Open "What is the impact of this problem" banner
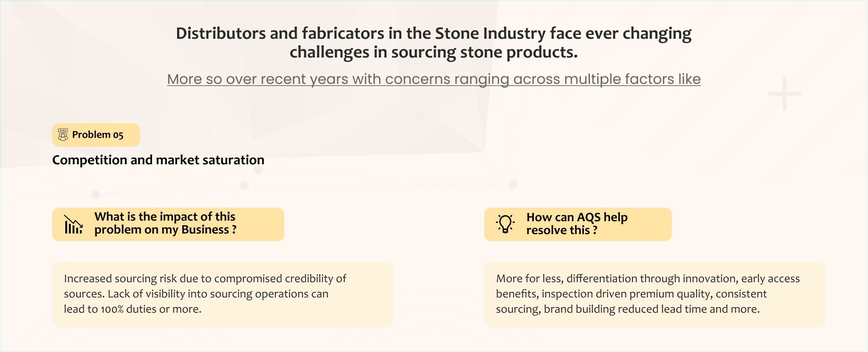 tap(168, 224)
